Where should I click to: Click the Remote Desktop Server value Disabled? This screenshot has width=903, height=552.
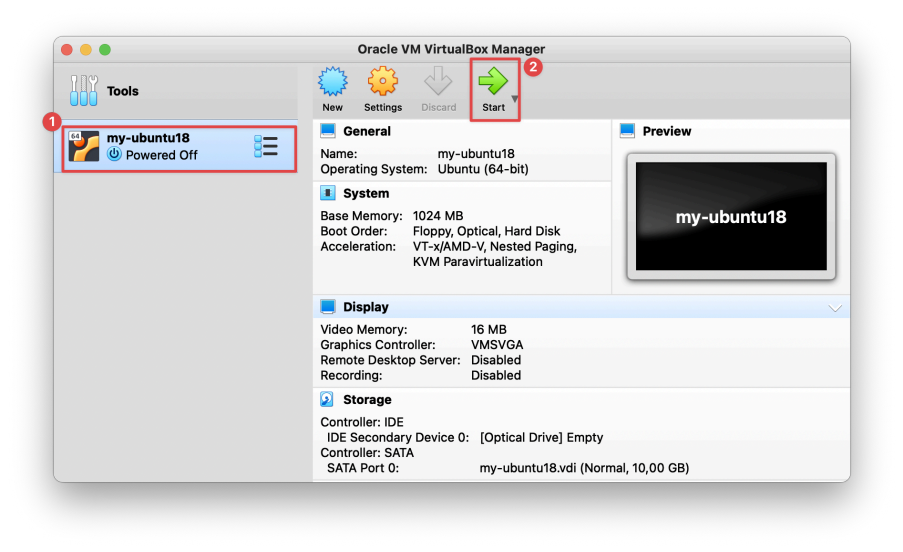[496, 360]
